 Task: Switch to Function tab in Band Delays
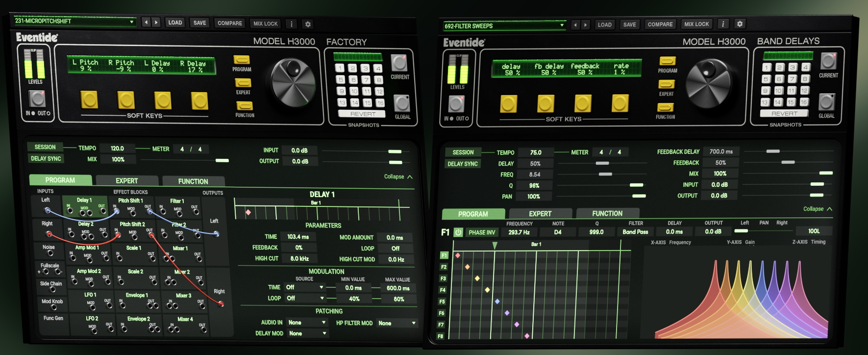click(607, 214)
